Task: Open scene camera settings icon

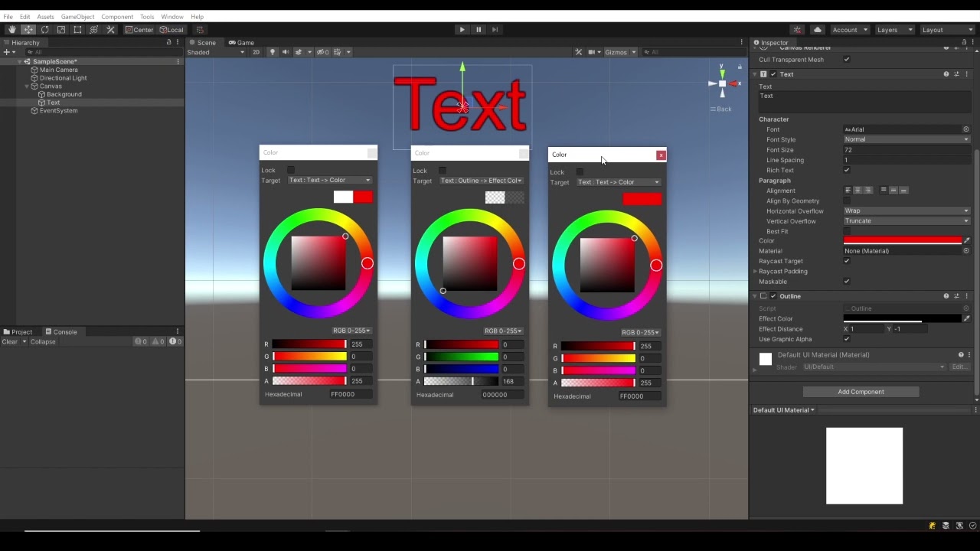Action: (593, 52)
